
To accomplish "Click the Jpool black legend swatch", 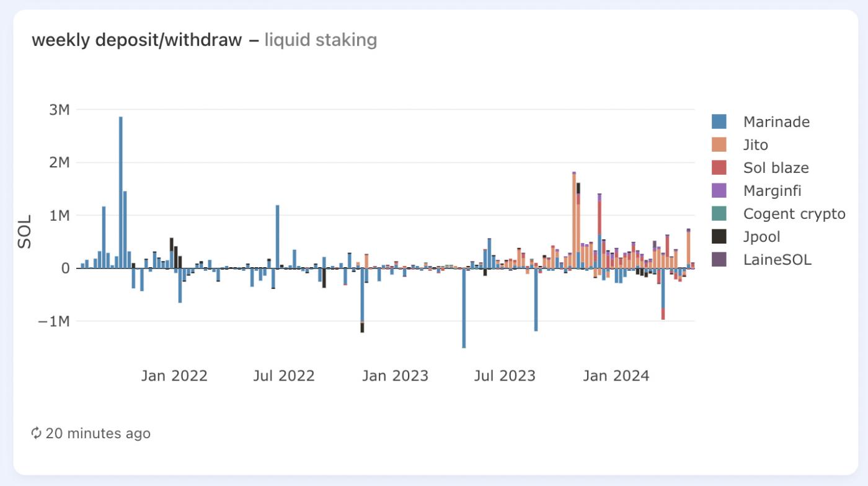I will (719, 236).
